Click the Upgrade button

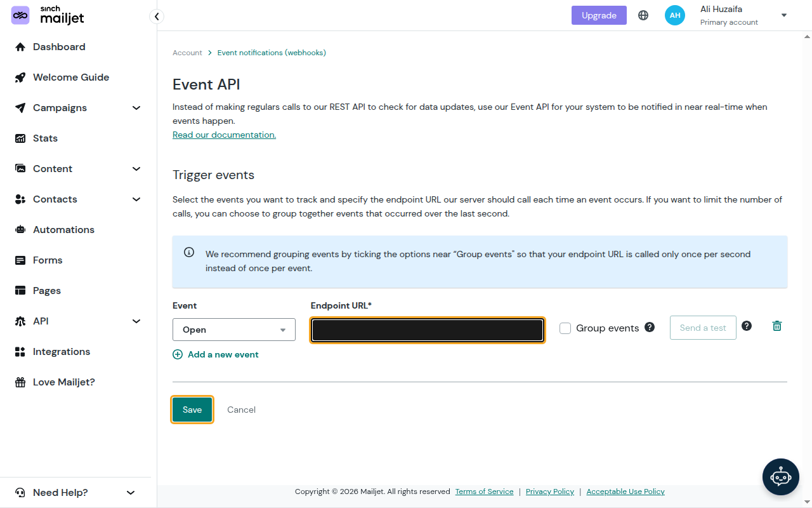pyautogui.click(x=599, y=15)
